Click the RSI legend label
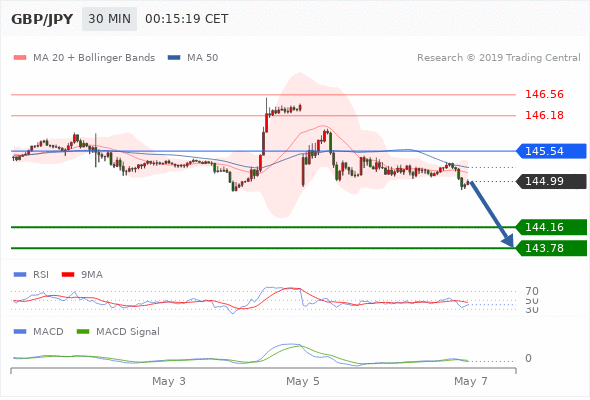 tap(41, 275)
